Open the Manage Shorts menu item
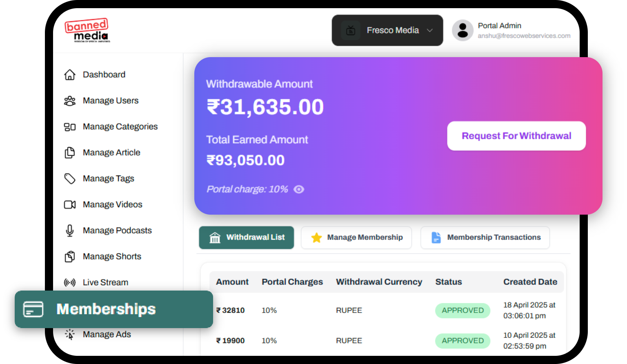Image resolution: width=627 pixels, height=364 pixels. click(x=112, y=256)
